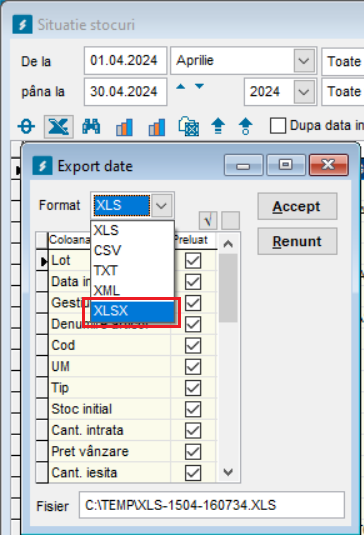The width and height of the screenshot is (364, 535).
Task: Toggle the Denumire row's checkbox
Action: [x=193, y=324]
